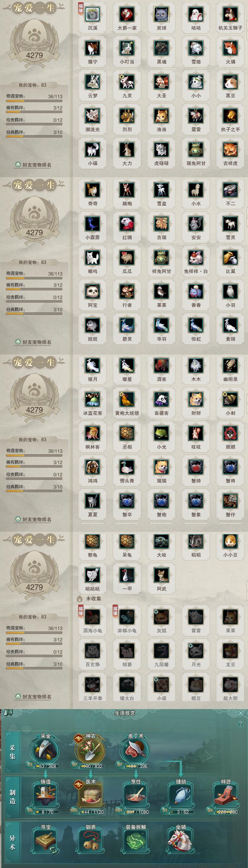Select the 沉溪 pet icon

click(x=92, y=15)
